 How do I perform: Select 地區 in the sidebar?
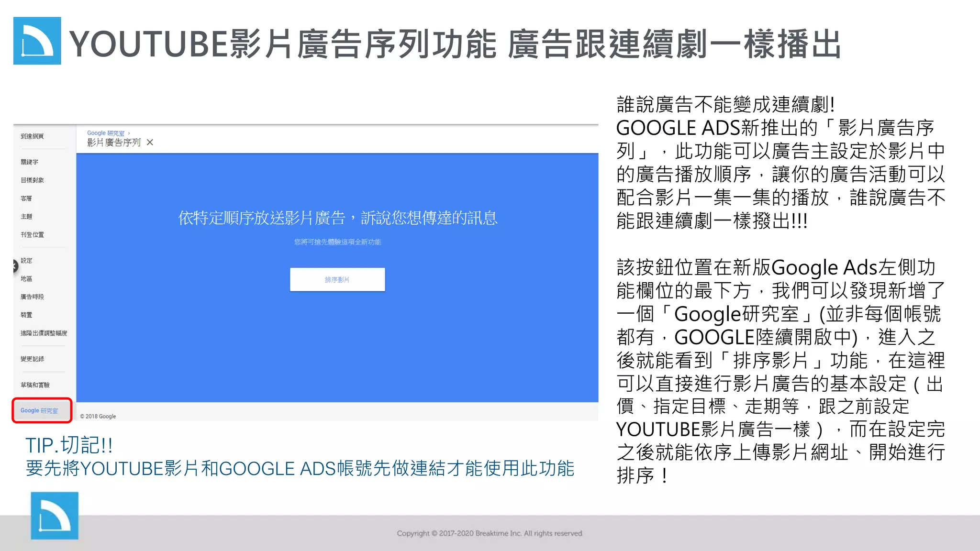[x=26, y=279]
